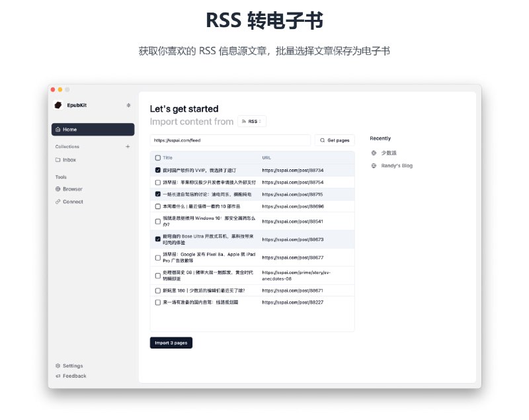Click the Import 3 pages button
This screenshot has height=420, width=529.
click(171, 343)
